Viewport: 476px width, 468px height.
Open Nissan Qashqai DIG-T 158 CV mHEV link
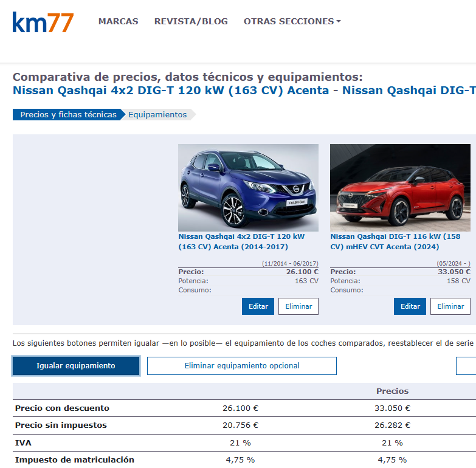point(395,241)
